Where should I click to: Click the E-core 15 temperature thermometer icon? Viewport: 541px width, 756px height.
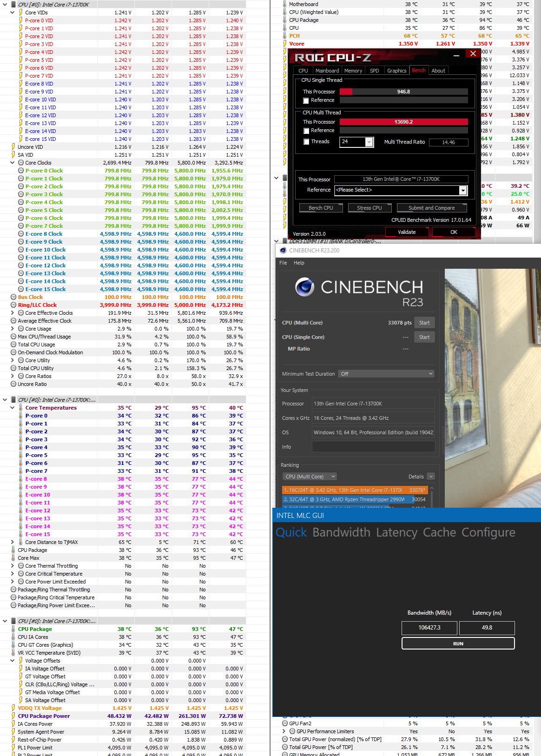point(21,534)
